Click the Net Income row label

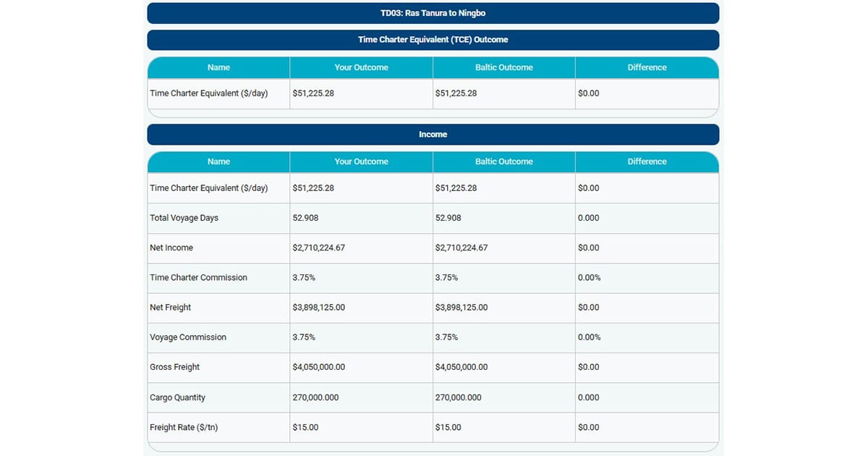(170, 248)
